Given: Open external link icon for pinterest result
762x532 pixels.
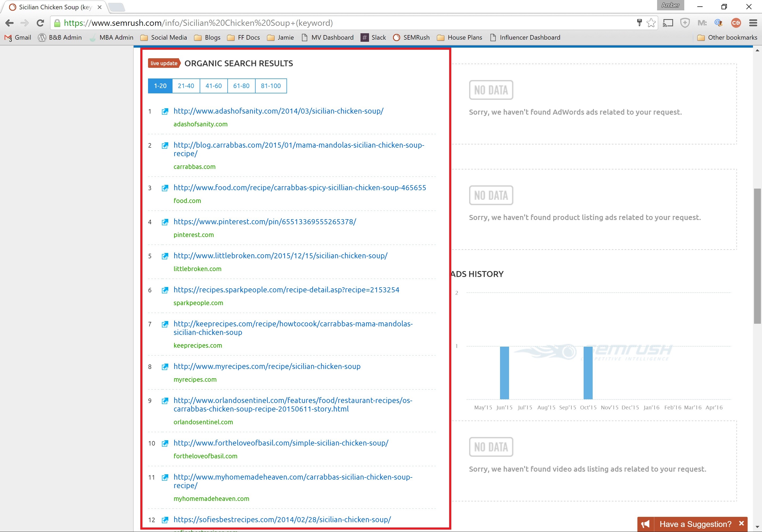Looking at the screenshot, I should pos(165,222).
